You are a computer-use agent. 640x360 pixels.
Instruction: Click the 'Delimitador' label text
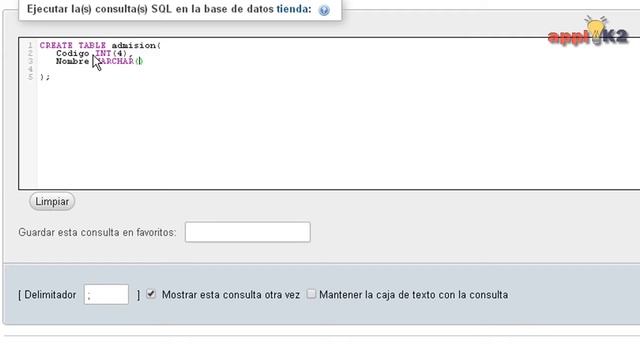tap(50, 295)
